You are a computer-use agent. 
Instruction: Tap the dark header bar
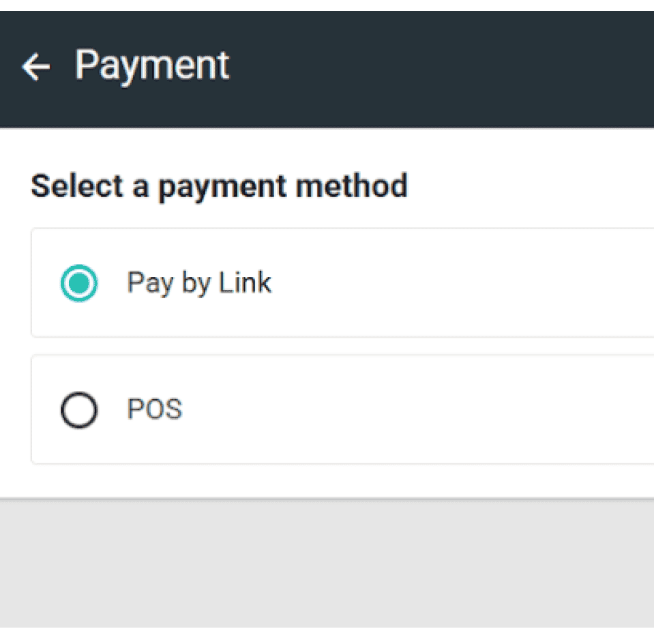pyautogui.click(x=409, y=65)
